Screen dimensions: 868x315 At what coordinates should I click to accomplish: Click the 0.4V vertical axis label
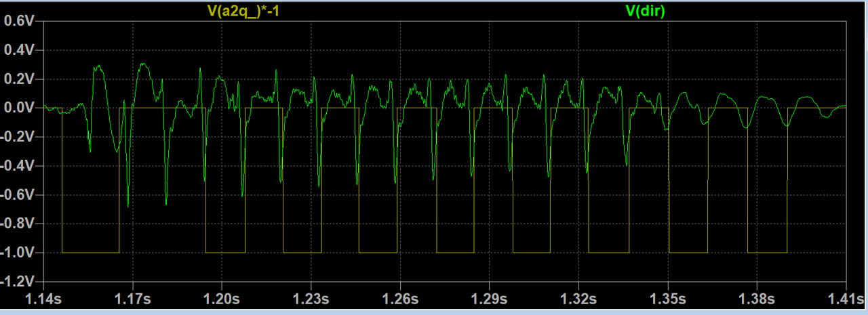(19, 50)
